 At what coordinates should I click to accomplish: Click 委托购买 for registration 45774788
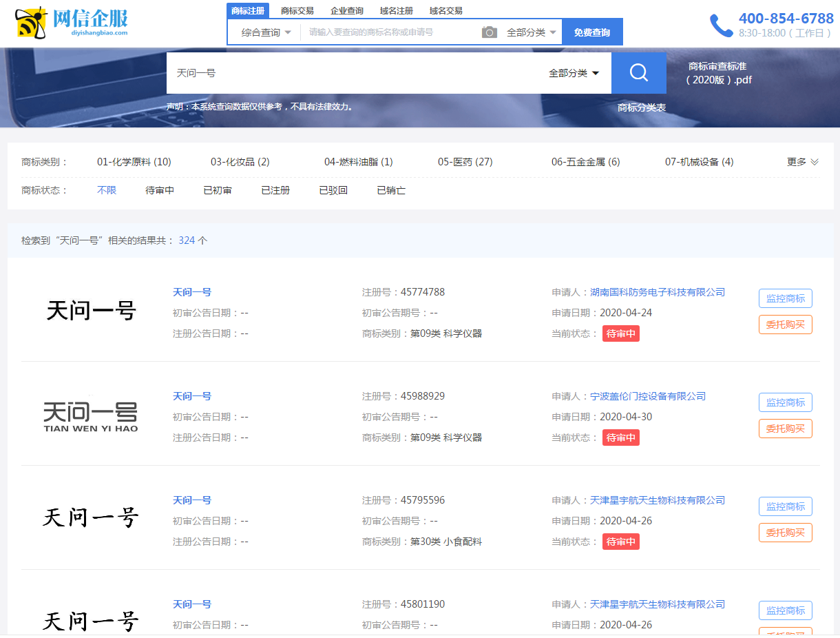point(786,325)
